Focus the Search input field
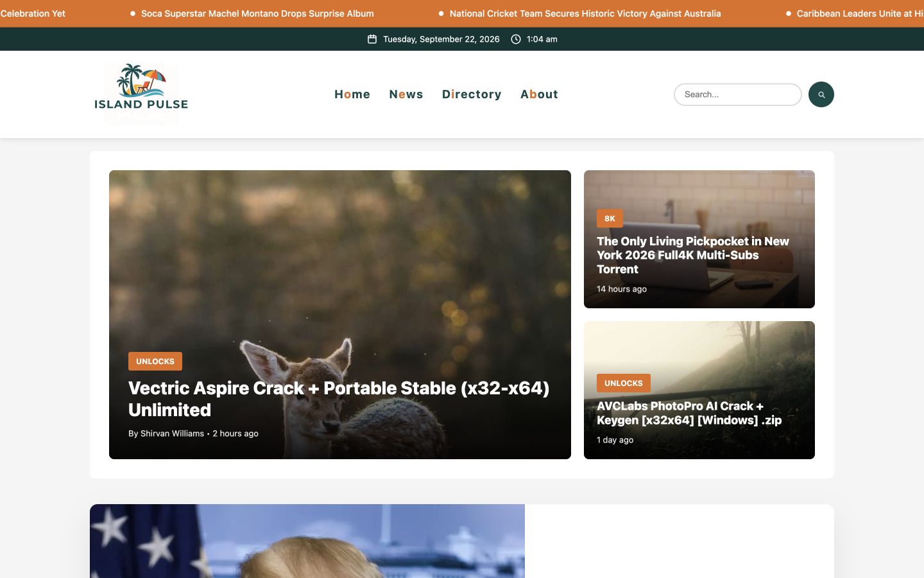The width and height of the screenshot is (924, 578). tap(738, 94)
